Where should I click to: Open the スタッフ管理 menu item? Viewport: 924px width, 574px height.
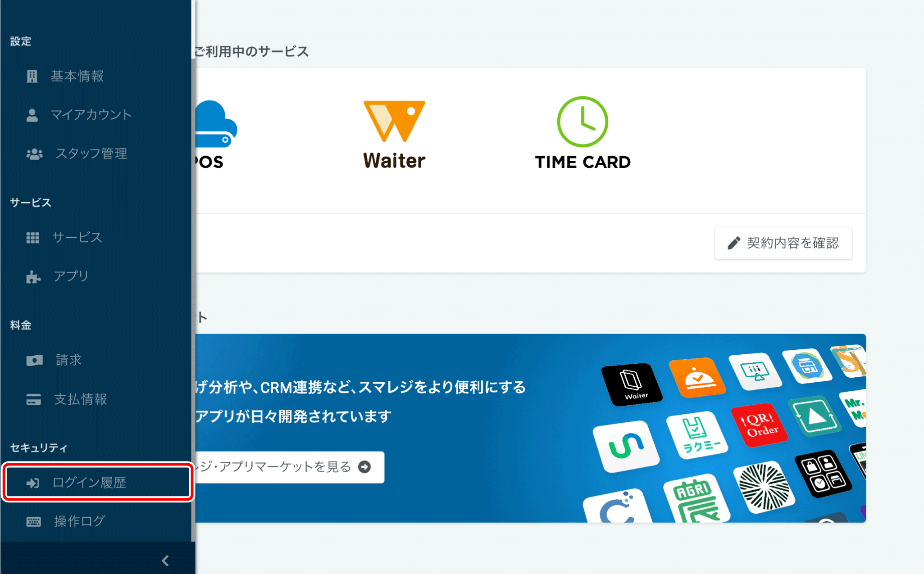pos(91,154)
